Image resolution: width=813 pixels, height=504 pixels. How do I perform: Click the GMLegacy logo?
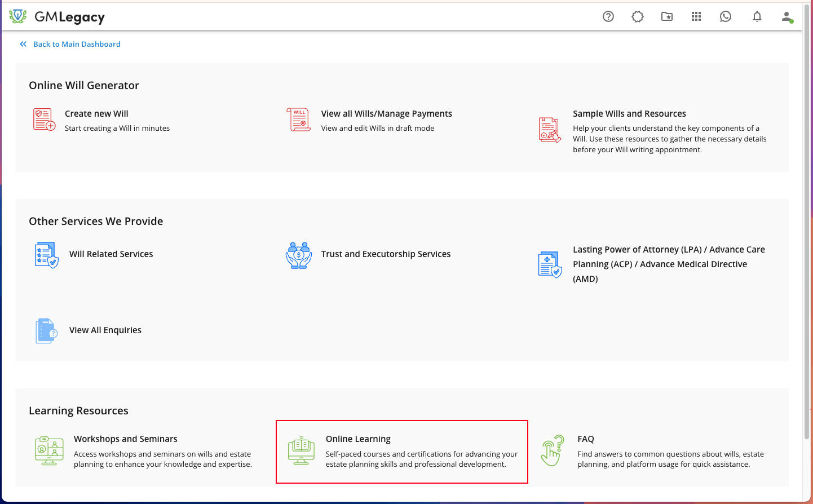point(57,17)
